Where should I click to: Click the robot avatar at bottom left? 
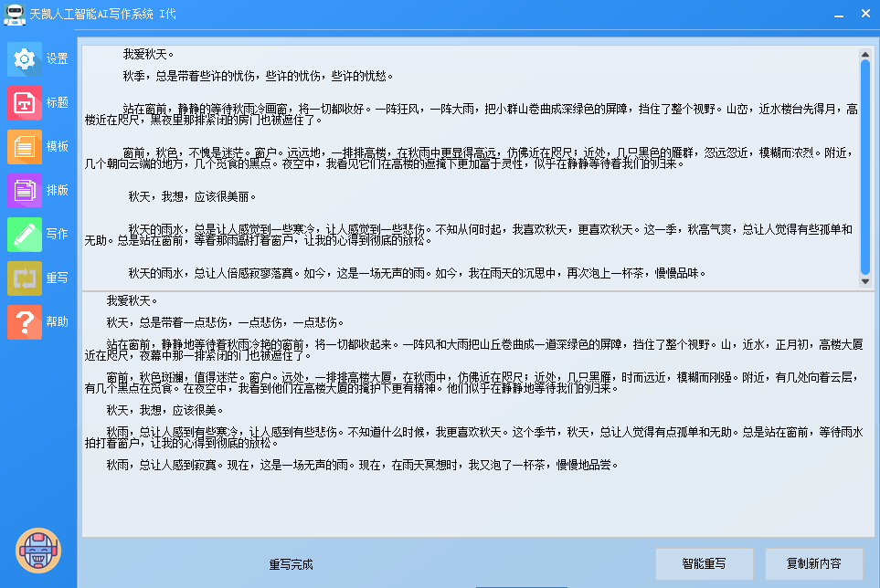coord(38,551)
